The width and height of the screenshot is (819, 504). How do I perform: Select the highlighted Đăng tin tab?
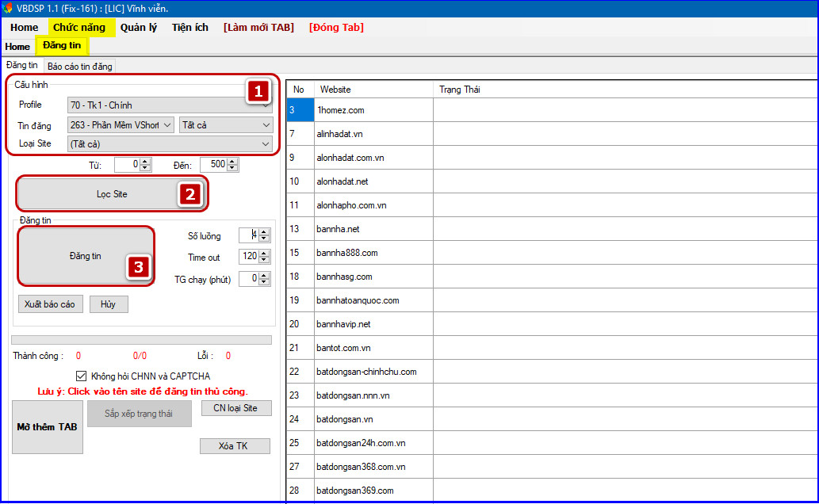(x=62, y=45)
